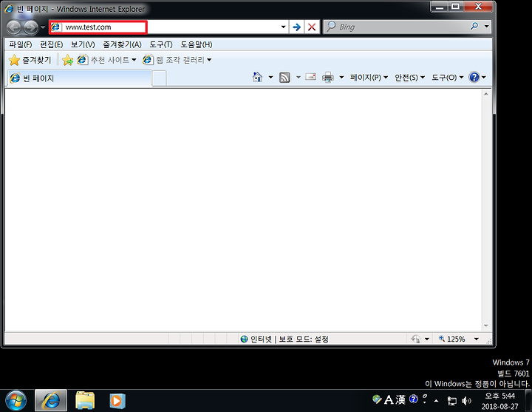Open the 안전(S) command menu
The width and height of the screenshot is (532, 412).
pyautogui.click(x=409, y=78)
